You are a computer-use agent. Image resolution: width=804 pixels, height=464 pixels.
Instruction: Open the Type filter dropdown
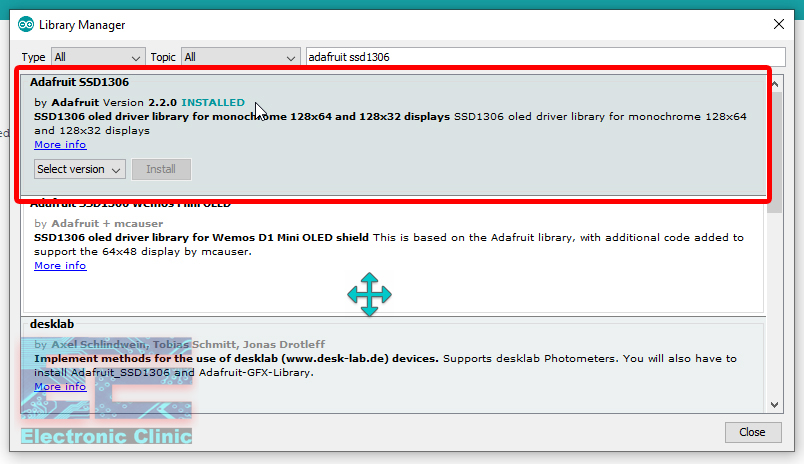(x=97, y=57)
